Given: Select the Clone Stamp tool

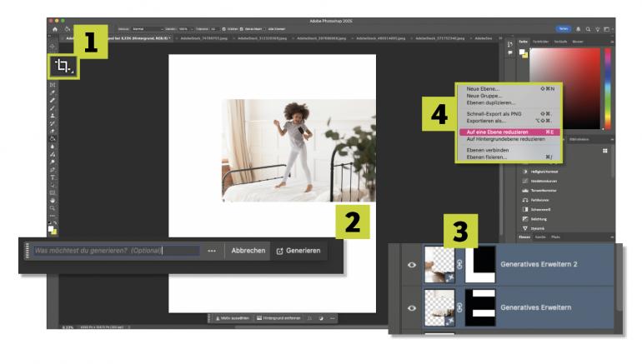Looking at the screenshot, I should coord(53,116).
